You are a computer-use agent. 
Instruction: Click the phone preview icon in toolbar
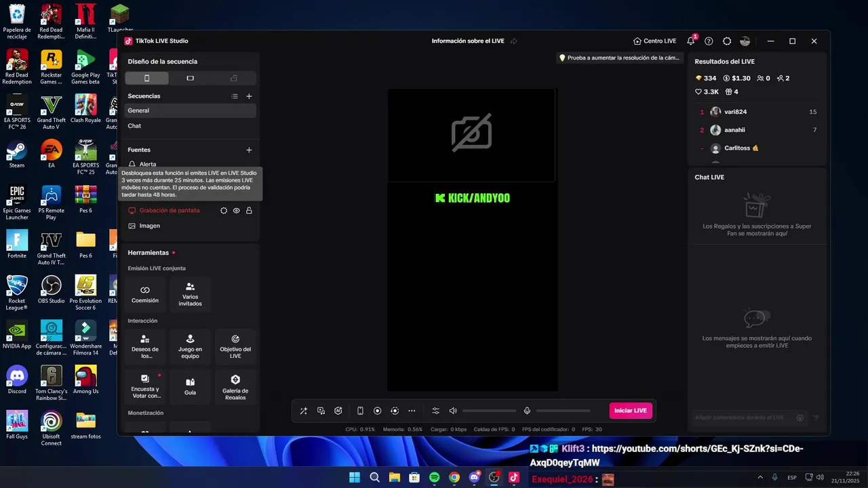(x=360, y=411)
